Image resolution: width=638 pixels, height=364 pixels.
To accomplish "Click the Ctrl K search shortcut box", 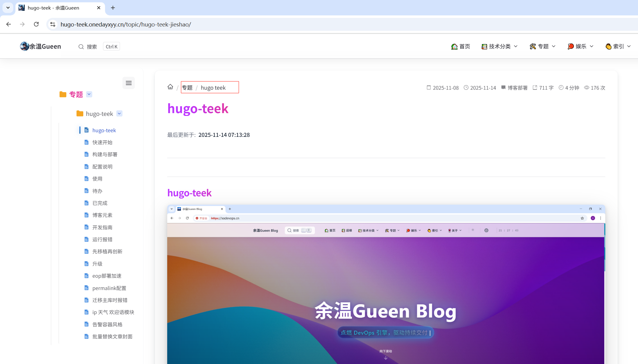I will coord(111,47).
